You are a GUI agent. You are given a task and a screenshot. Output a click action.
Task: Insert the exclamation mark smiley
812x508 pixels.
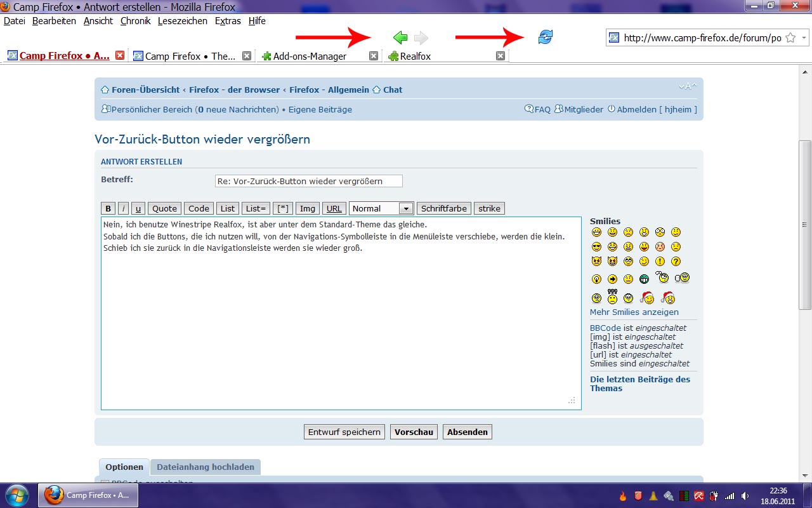click(x=660, y=261)
